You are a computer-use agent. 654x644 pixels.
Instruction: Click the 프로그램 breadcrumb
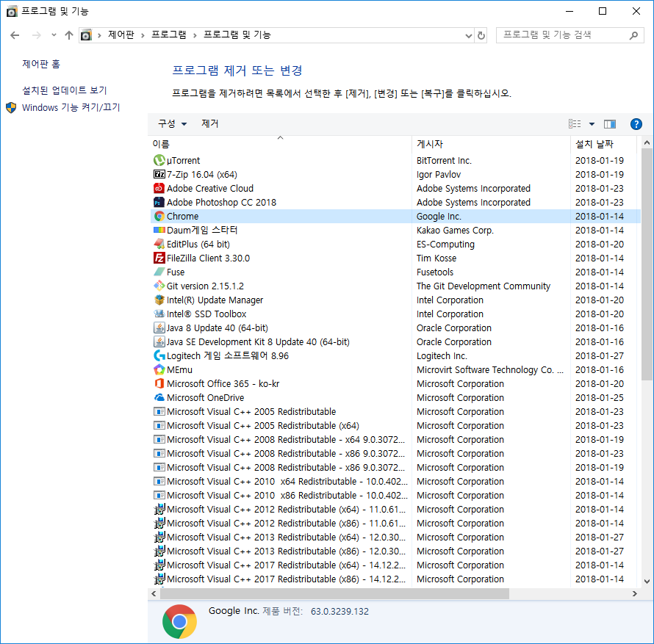168,35
